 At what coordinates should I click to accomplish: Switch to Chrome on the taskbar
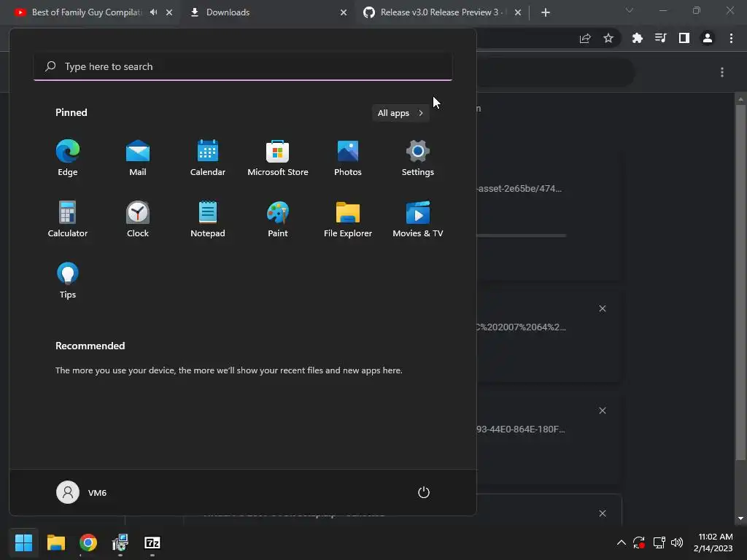click(x=88, y=542)
